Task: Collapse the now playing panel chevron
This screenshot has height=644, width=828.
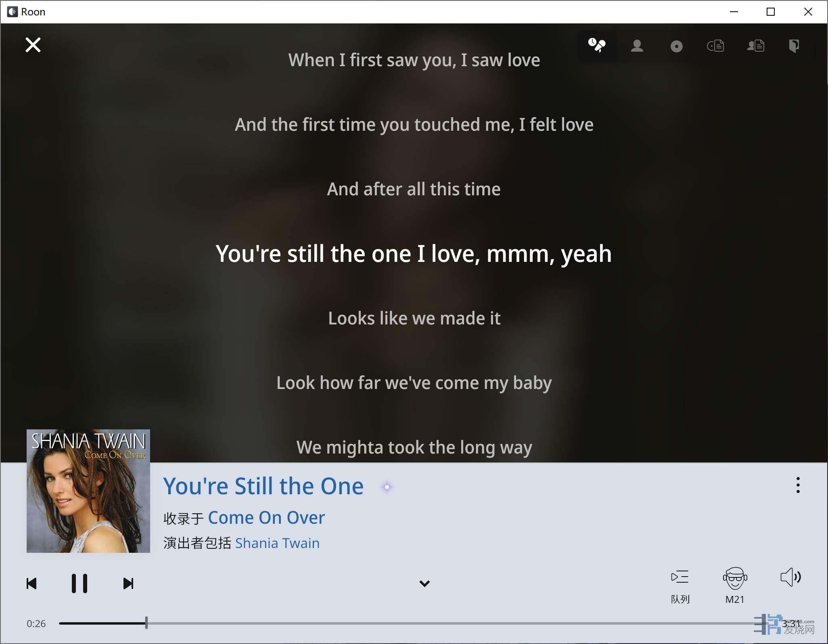Action: pyautogui.click(x=424, y=583)
